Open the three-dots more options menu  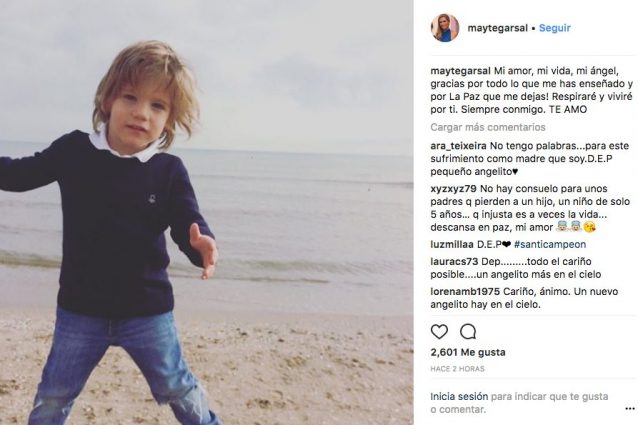coord(629,409)
